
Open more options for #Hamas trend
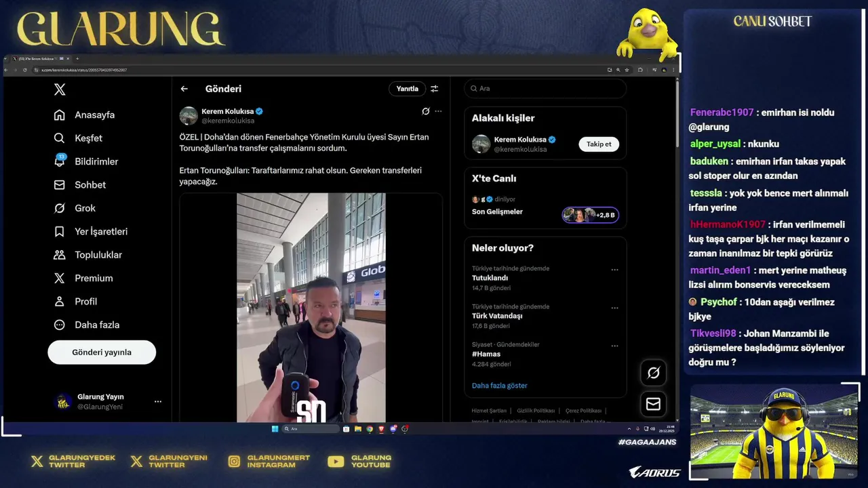pos(614,346)
